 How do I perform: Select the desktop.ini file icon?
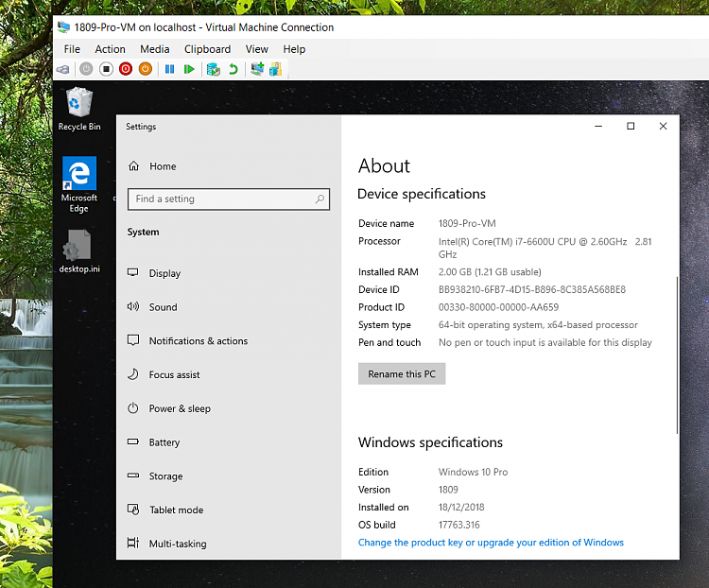(x=79, y=251)
